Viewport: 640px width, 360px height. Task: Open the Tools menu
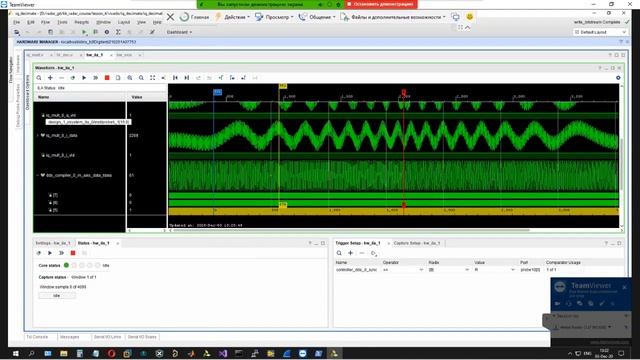(62, 22)
